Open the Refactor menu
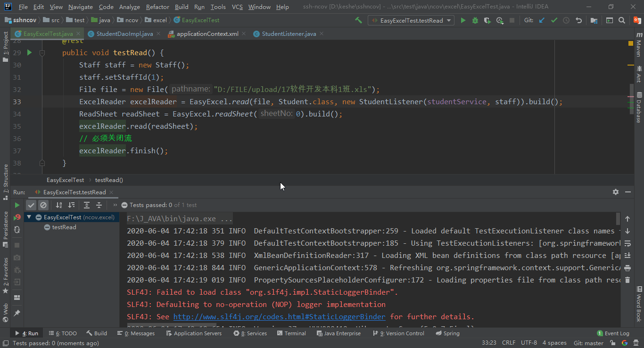Image resolution: width=644 pixels, height=348 pixels. 157,7
